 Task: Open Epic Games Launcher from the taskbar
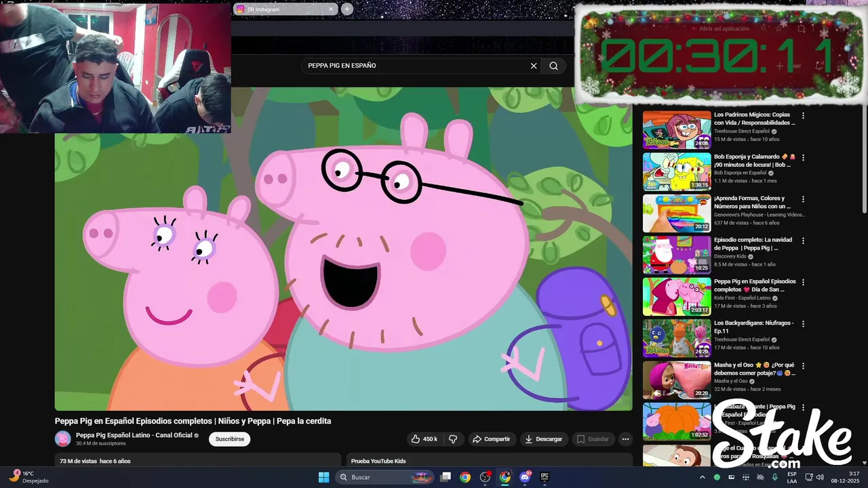[545, 477]
